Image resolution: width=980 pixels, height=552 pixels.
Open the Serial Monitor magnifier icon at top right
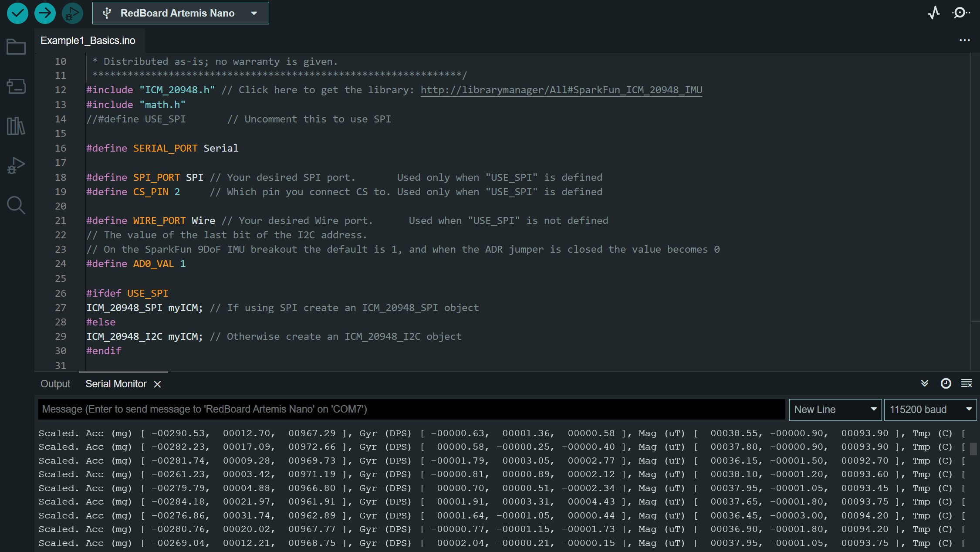coord(960,13)
